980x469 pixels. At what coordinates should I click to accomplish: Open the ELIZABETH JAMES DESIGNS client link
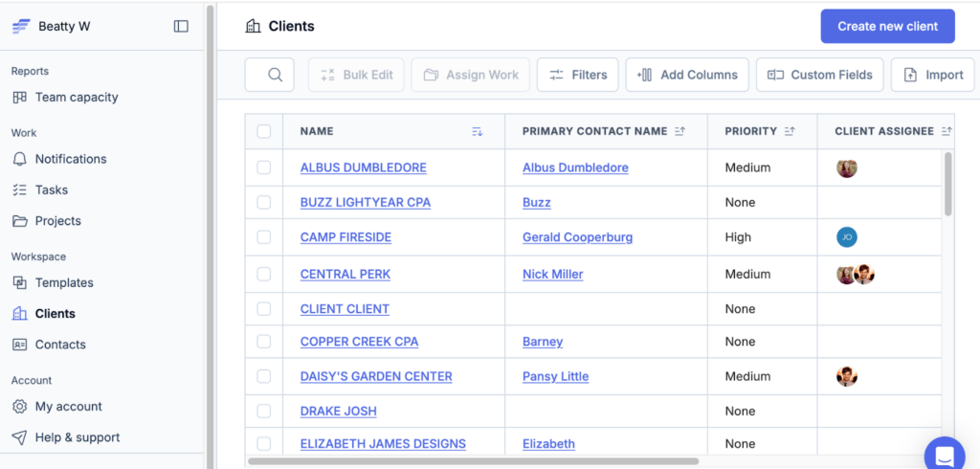[383, 444]
